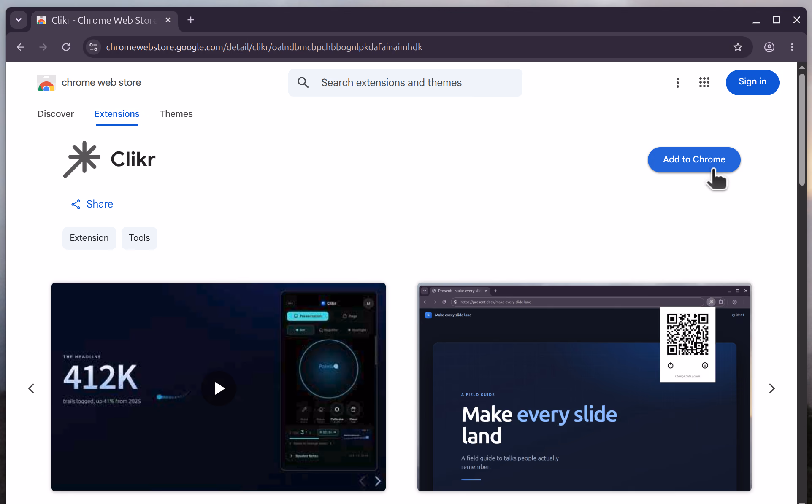Screen dimensions: 812x504
Task: Click the scrollbar up arrow
Action: pyautogui.click(x=802, y=67)
